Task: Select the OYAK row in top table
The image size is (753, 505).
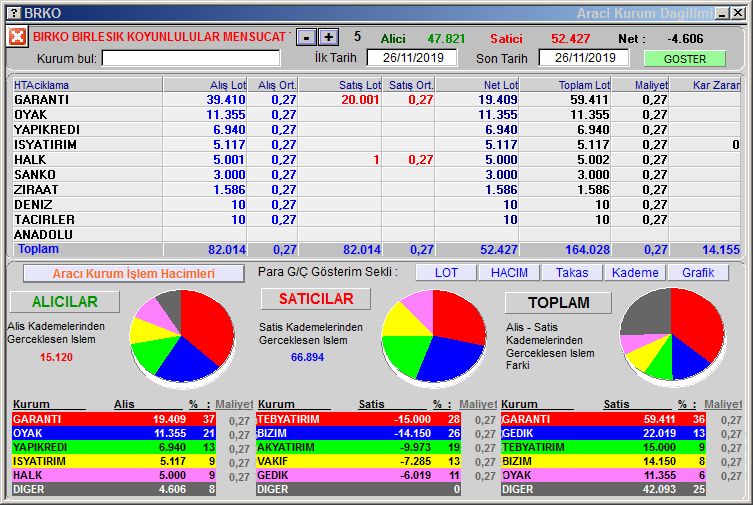Action: [x=376, y=115]
